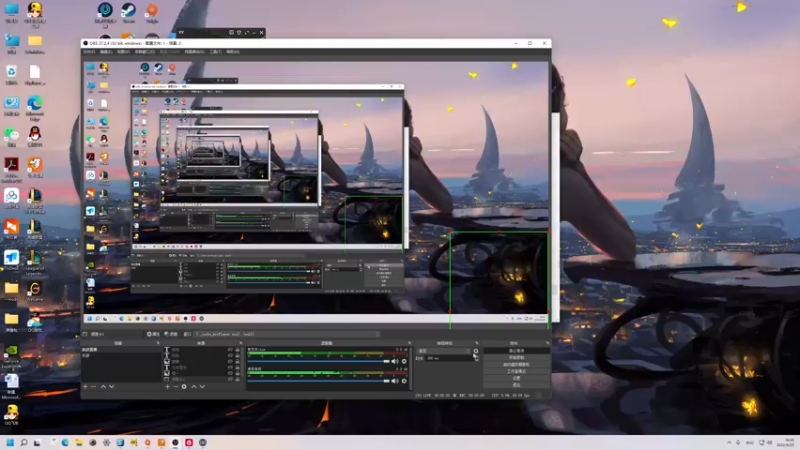Toggle the lock on the fourth source row
Screen dimensions: 800x450
point(237,367)
